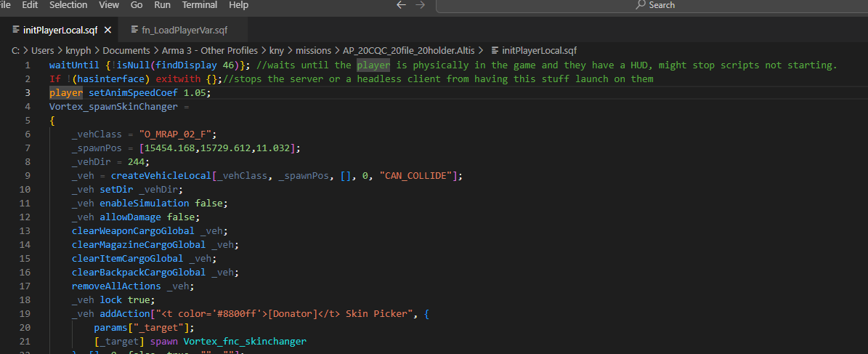The height and width of the screenshot is (354, 868).
Task: Expand the Documents breadcrumb segment
Action: point(126,50)
